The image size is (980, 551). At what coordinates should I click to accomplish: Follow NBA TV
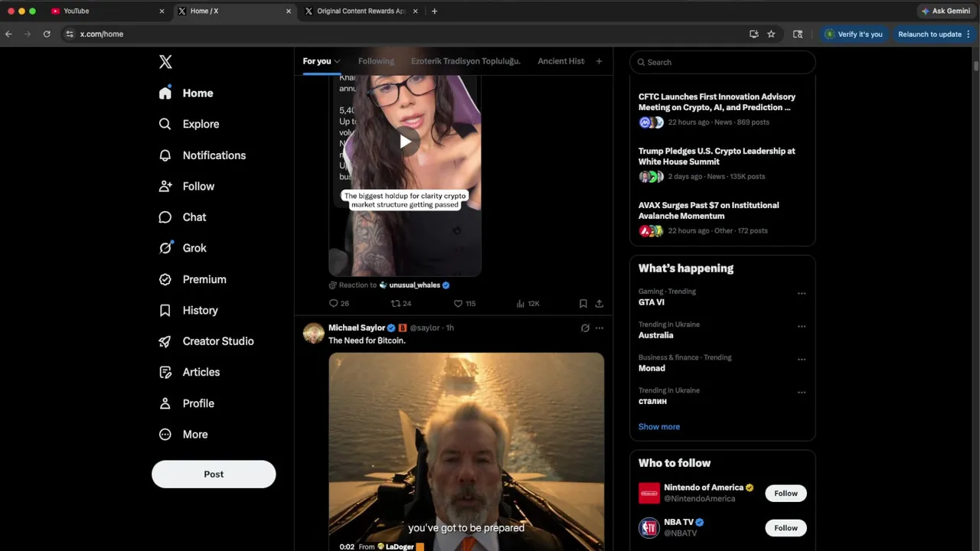coord(786,528)
